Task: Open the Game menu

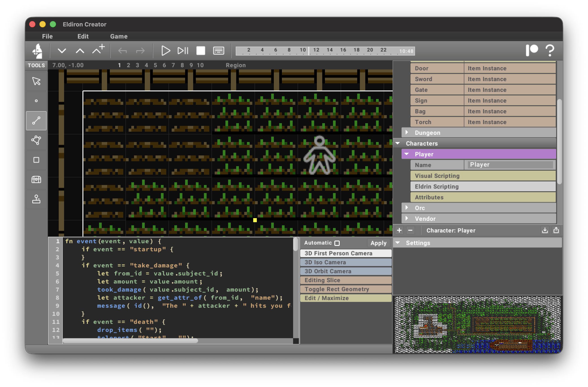Action: pyautogui.click(x=119, y=36)
